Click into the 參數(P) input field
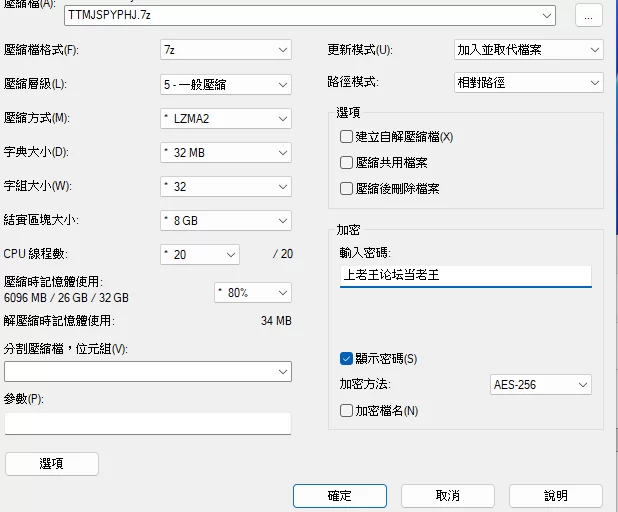The width and height of the screenshot is (618, 512). [x=148, y=424]
